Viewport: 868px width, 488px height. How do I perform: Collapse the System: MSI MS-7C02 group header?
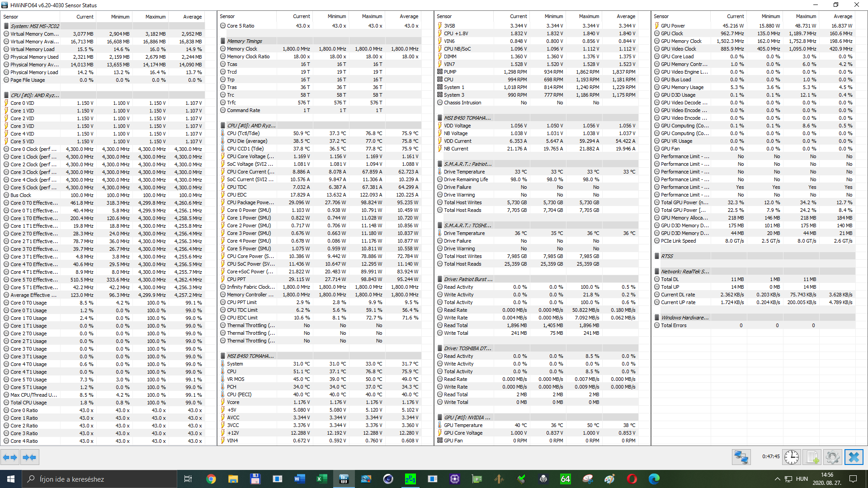click(35, 26)
